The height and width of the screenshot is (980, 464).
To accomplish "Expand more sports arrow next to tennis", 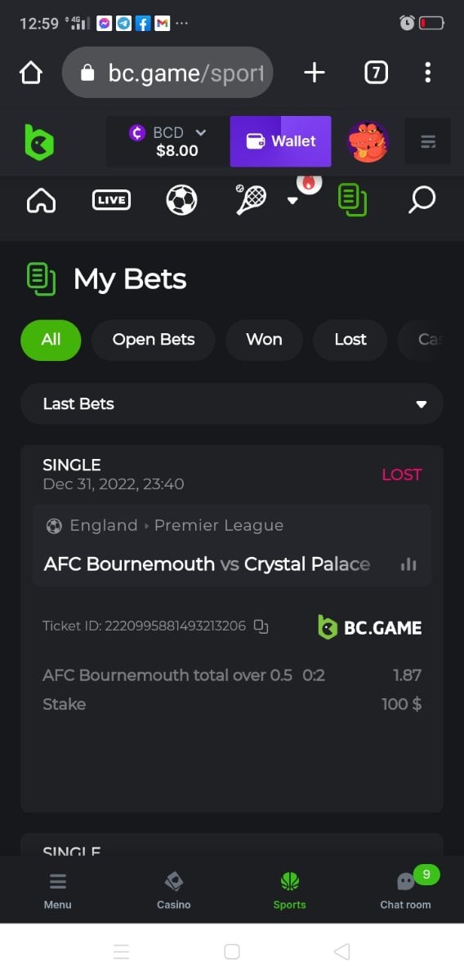I will (292, 201).
